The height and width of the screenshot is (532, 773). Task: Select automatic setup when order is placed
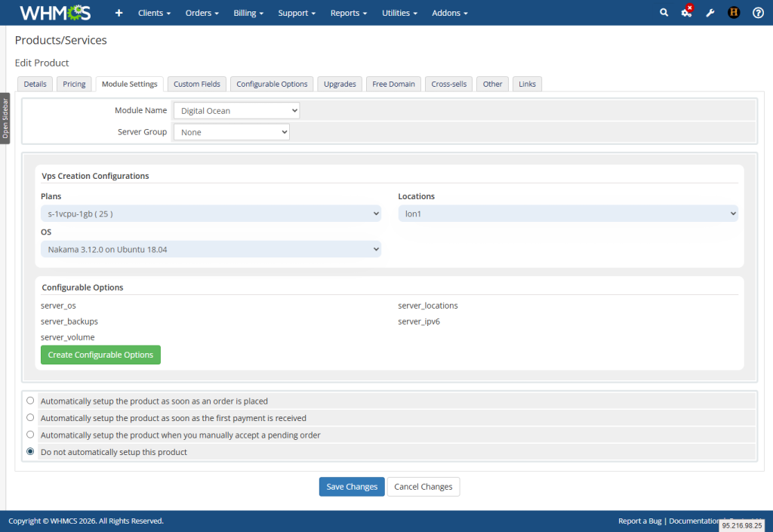[30, 400]
